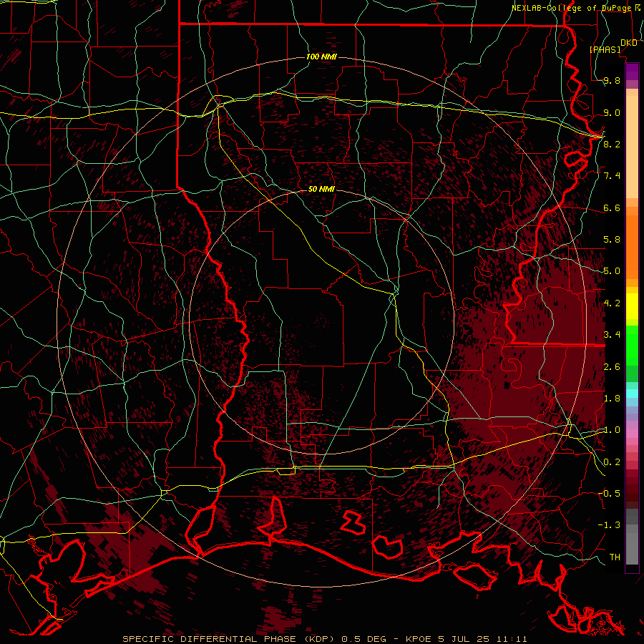644x644 pixels.
Task: Click the "DKD" label above the color bar
Action: click(x=629, y=43)
